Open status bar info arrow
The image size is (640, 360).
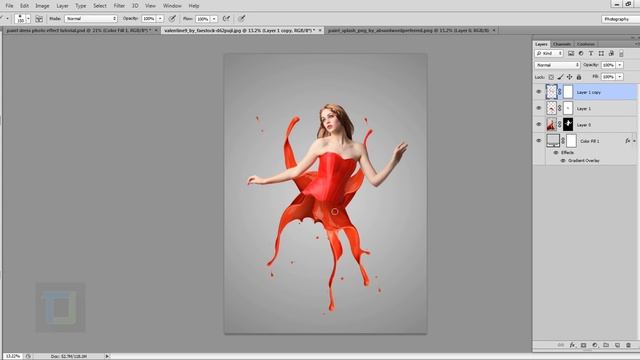(107, 356)
